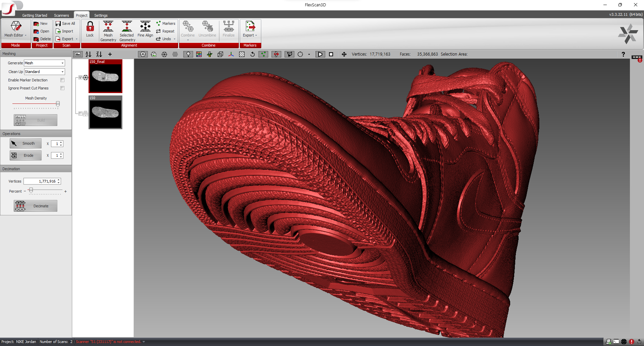The image size is (644, 346).
Task: Switch to the Getting Started tab
Action: click(x=35, y=15)
